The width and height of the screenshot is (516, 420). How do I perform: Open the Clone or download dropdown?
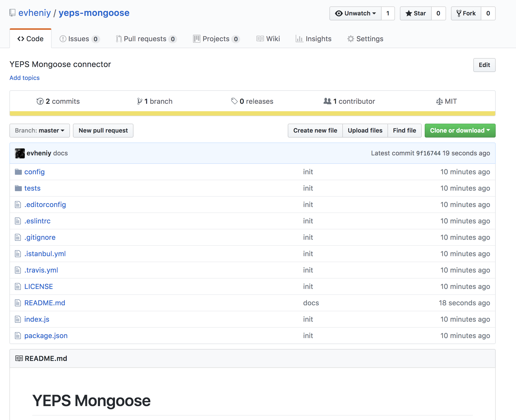(460, 131)
